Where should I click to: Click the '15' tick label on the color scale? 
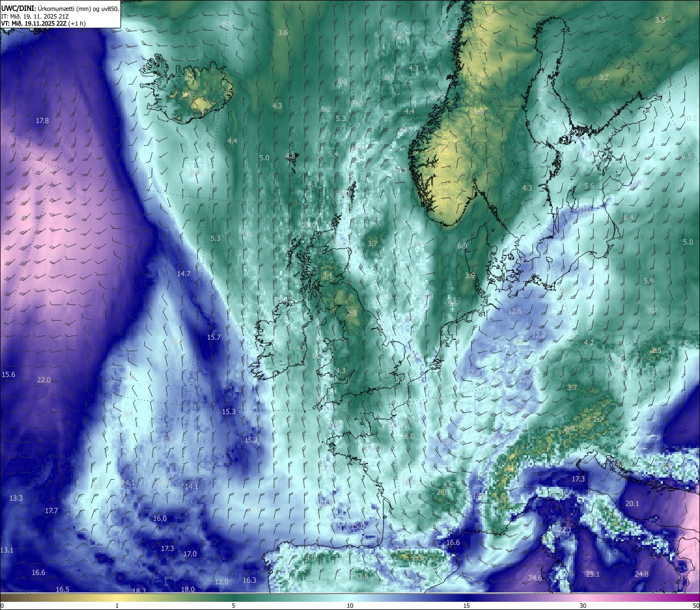pyautogui.click(x=466, y=606)
